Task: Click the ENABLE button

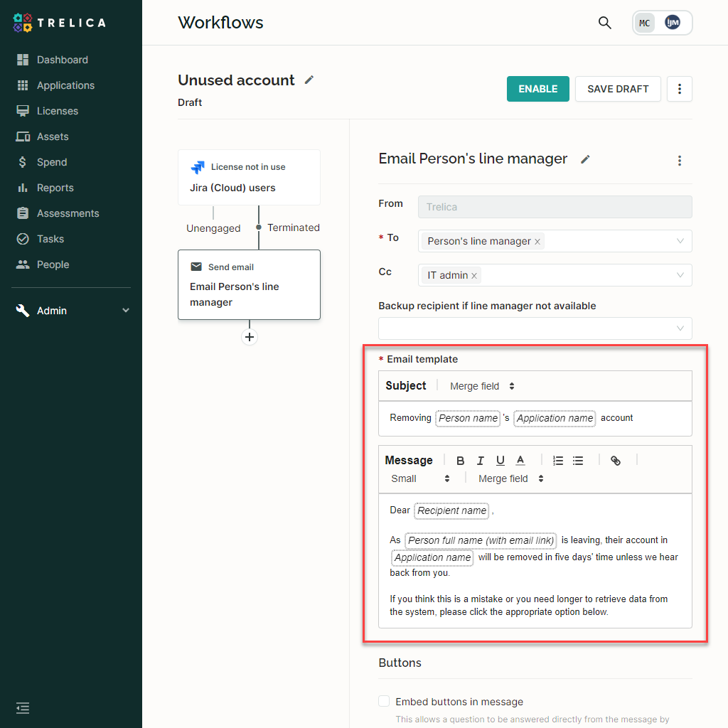Action: pos(537,89)
